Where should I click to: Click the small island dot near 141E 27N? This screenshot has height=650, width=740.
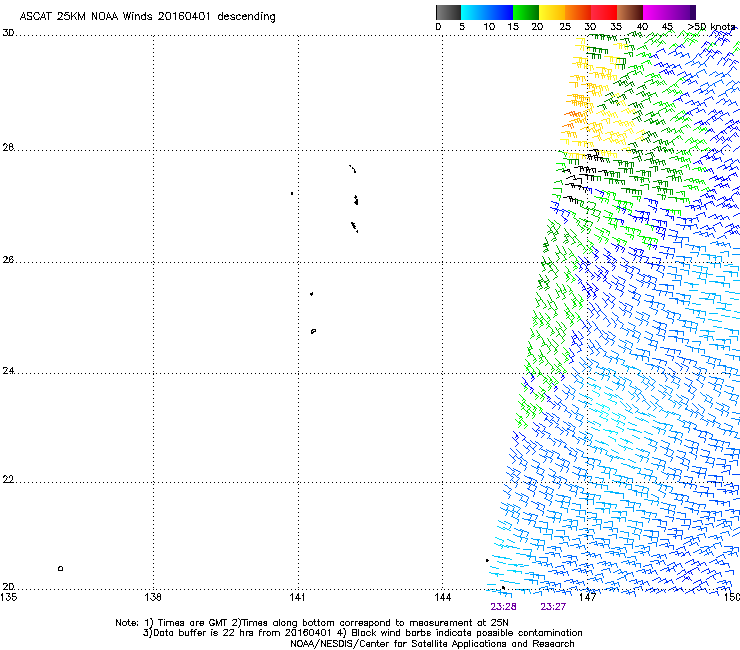point(292,194)
